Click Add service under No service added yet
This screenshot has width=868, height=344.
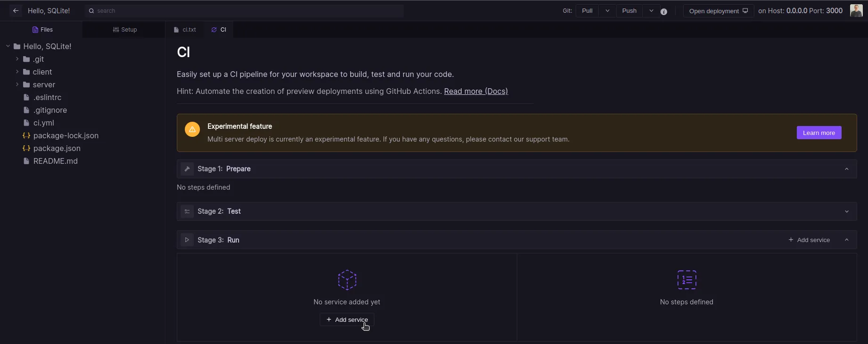point(347,319)
